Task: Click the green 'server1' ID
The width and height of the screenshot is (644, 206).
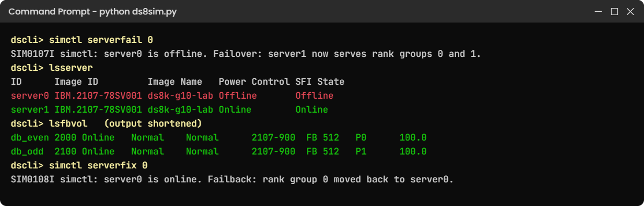Action: click(x=30, y=110)
